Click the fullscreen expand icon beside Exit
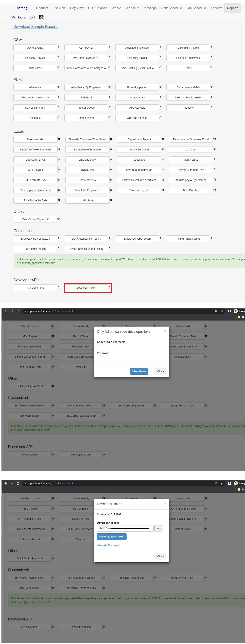The image size is (245, 644). (41, 17)
